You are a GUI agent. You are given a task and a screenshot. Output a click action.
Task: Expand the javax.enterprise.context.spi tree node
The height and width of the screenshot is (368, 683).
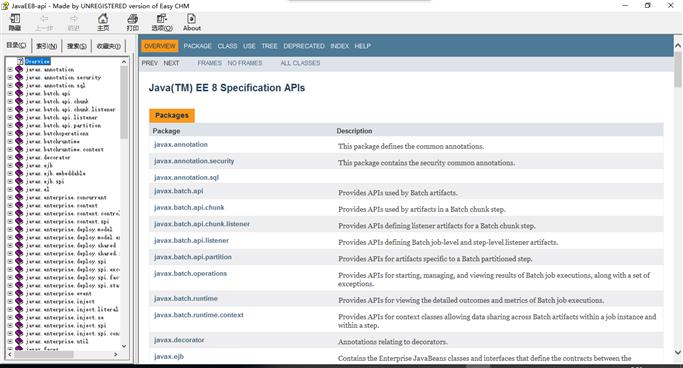[x=10, y=221]
